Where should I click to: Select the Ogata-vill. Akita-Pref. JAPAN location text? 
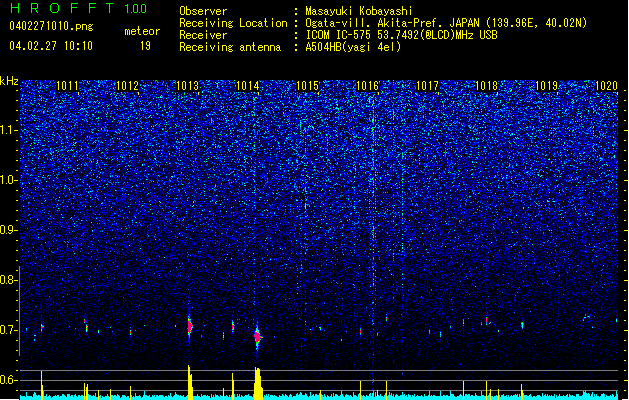tap(446, 23)
